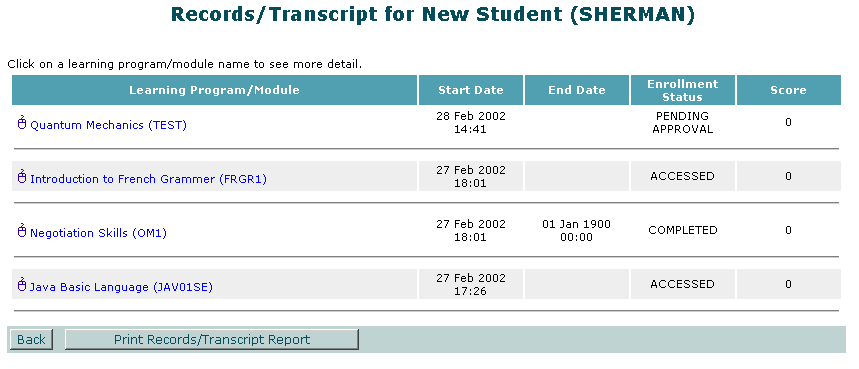859x369 pixels.
Task: Click the Back button
Action: (31, 339)
